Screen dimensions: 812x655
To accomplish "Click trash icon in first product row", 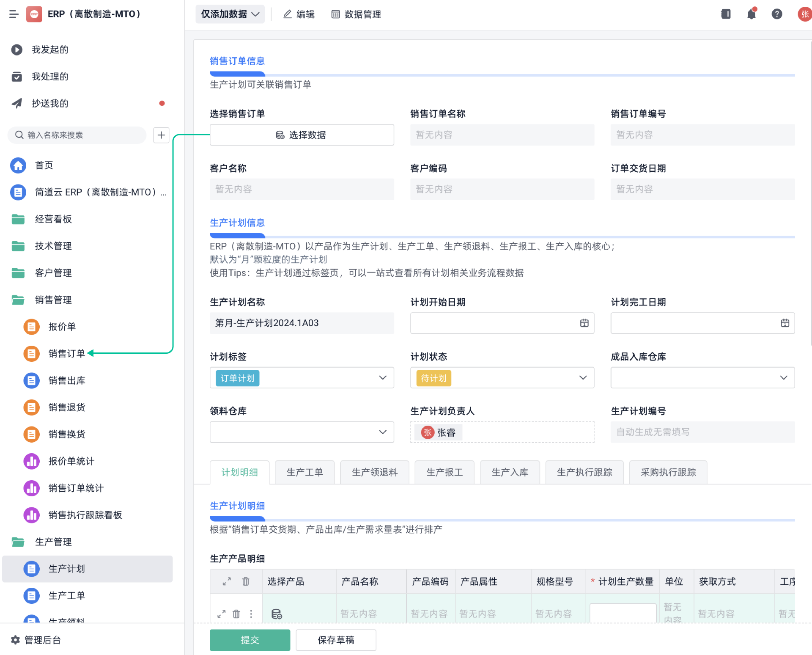I will tap(236, 614).
